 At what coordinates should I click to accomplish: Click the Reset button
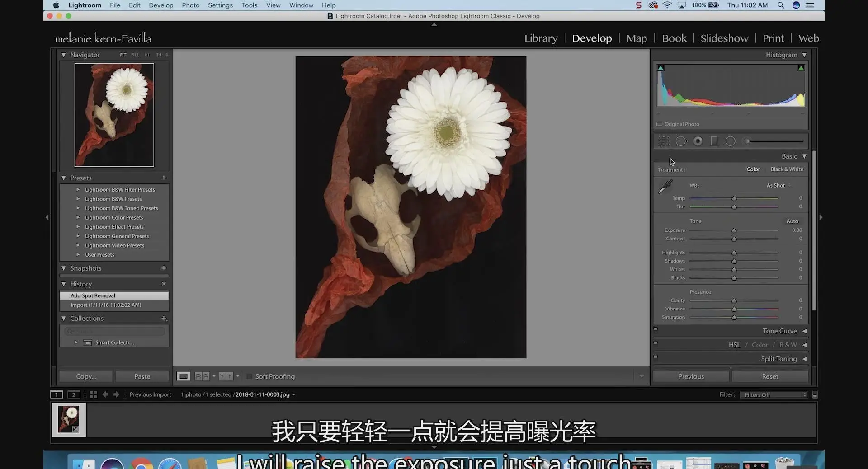(x=770, y=376)
